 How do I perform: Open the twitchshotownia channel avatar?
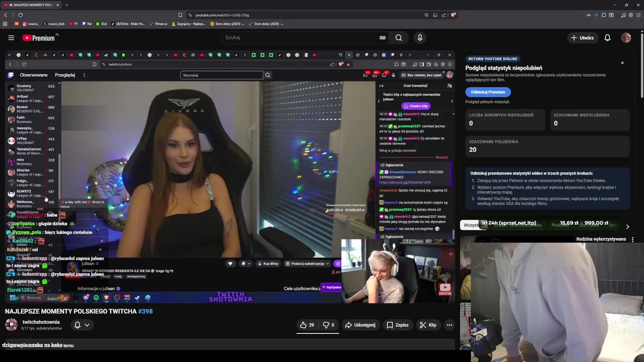click(x=11, y=325)
